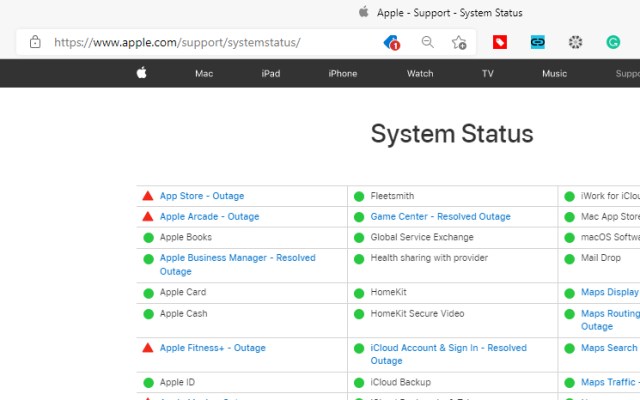
Task: Click the macOS Software row text
Action: click(610, 237)
